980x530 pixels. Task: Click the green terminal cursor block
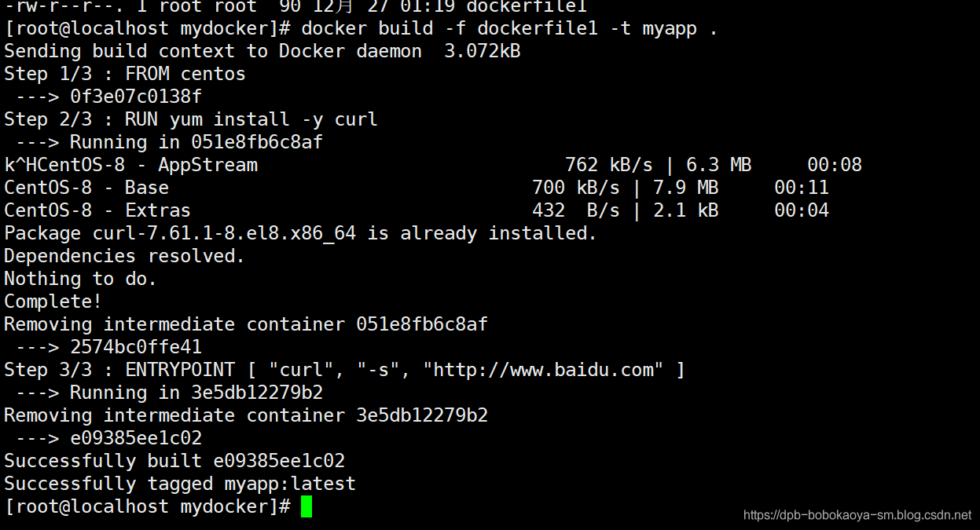point(306,506)
